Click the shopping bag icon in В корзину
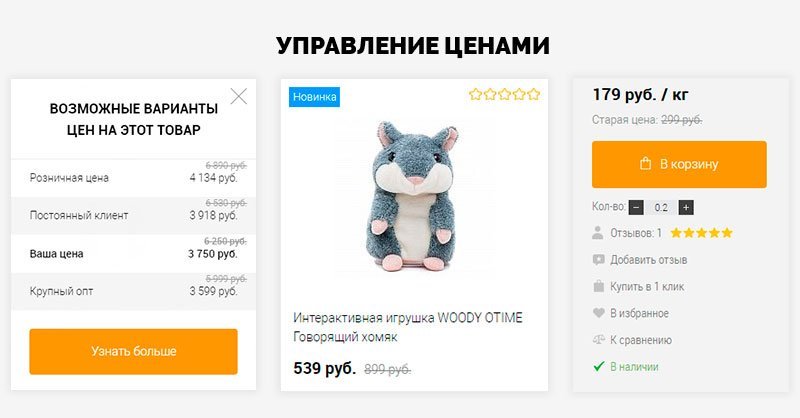 pos(645,164)
